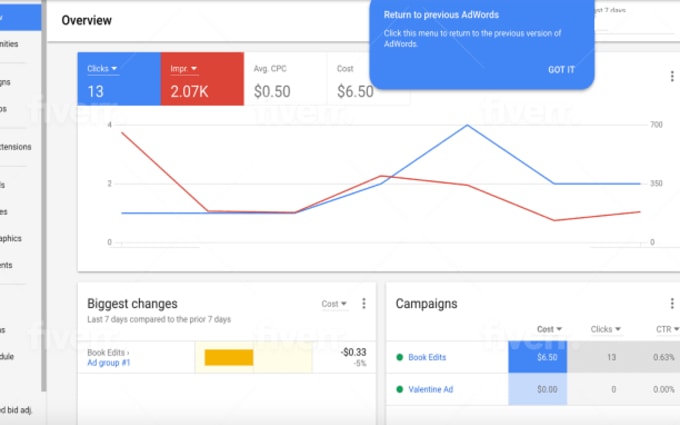Viewport: 680px width, 425px height.
Task: Open the Impr. metric dropdown
Action: click(x=184, y=69)
